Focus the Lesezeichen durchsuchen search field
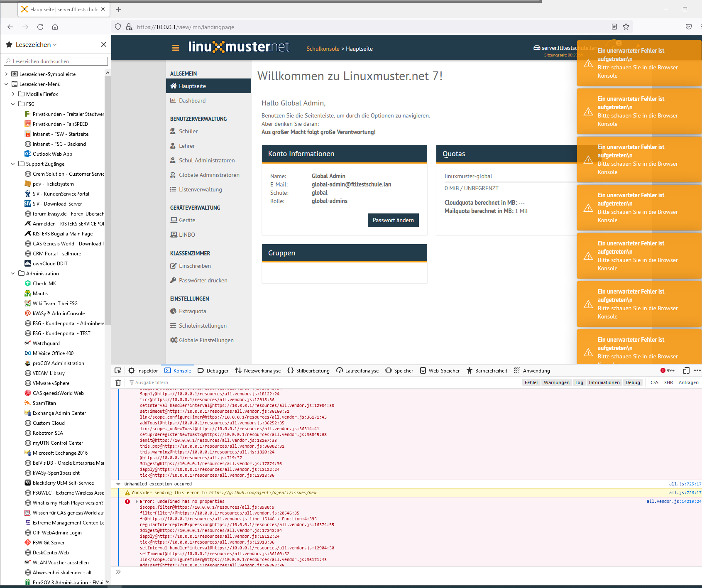This screenshot has height=588, width=702. coord(56,61)
